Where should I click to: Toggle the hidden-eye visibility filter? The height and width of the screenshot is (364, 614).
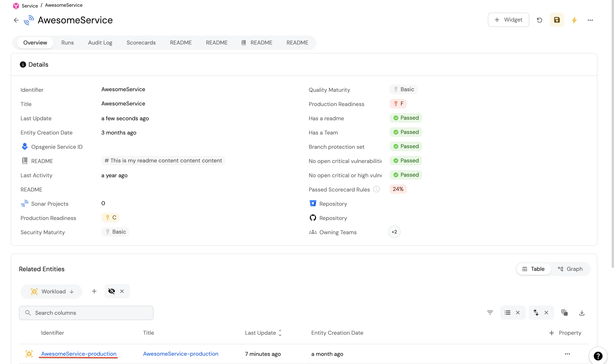coord(112,291)
